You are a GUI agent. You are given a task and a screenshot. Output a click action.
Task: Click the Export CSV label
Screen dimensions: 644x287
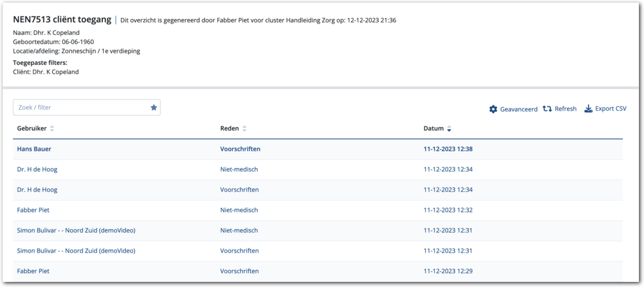610,109
